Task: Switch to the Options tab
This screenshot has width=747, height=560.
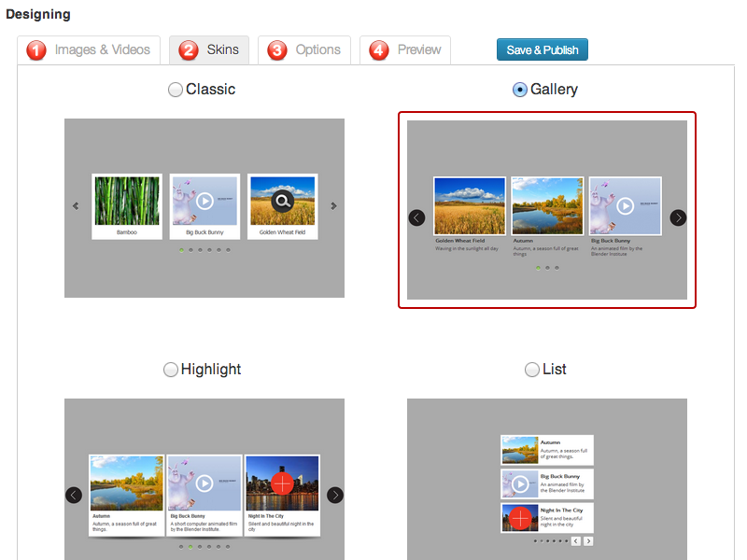Action: 304,50
